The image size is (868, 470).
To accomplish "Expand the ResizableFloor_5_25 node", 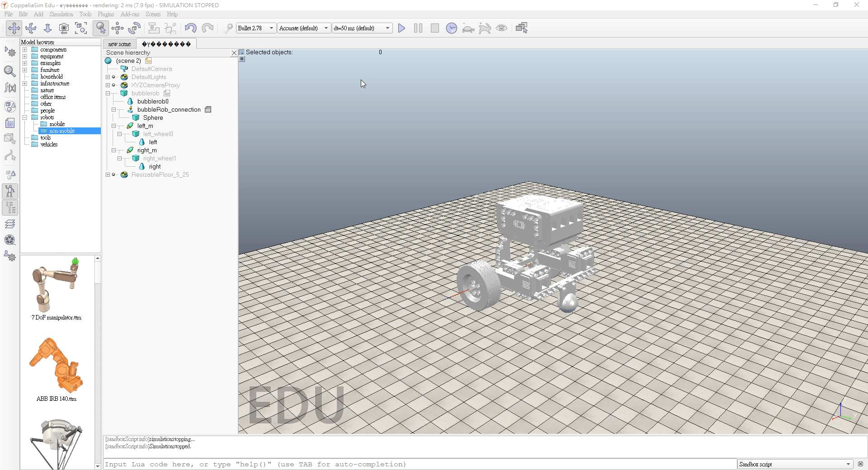I will 108,175.
